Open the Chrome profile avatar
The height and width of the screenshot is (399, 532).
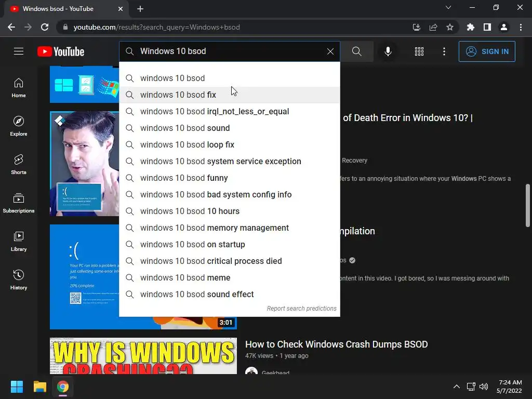tap(504, 27)
